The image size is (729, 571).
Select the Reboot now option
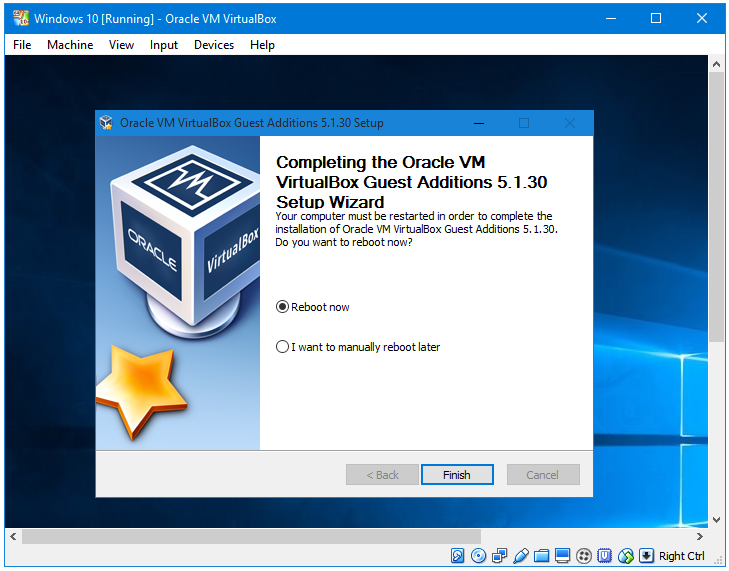312,307
